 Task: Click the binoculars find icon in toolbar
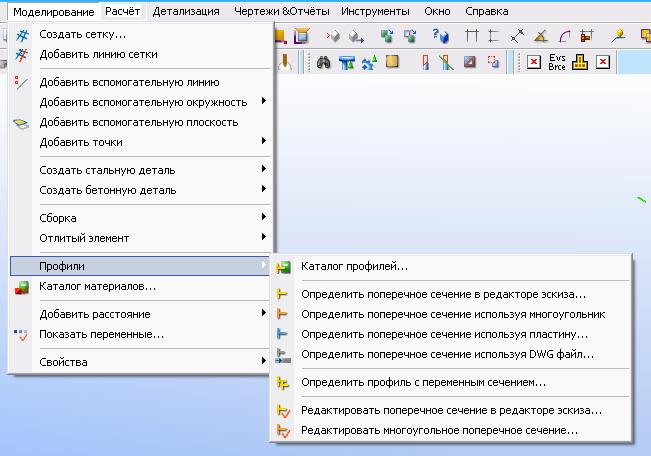pyautogui.click(x=323, y=62)
